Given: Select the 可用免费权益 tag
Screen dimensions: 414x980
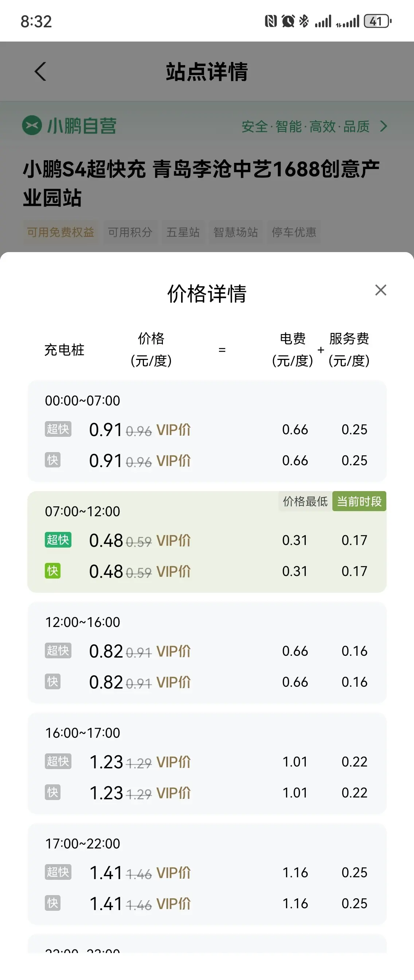Looking at the screenshot, I should pos(60,232).
